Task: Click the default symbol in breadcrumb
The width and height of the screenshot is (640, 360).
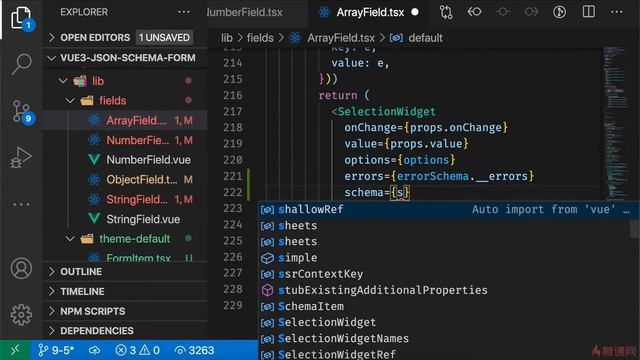Action: point(425,38)
